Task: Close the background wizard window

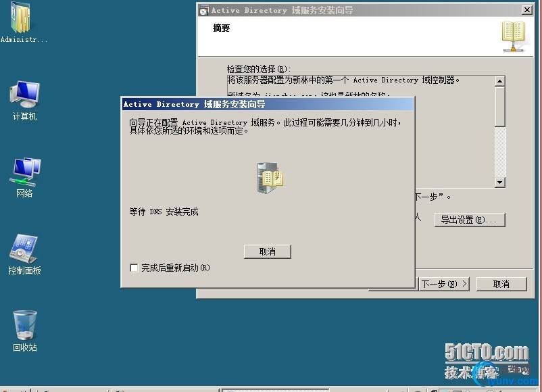Action: (526, 10)
